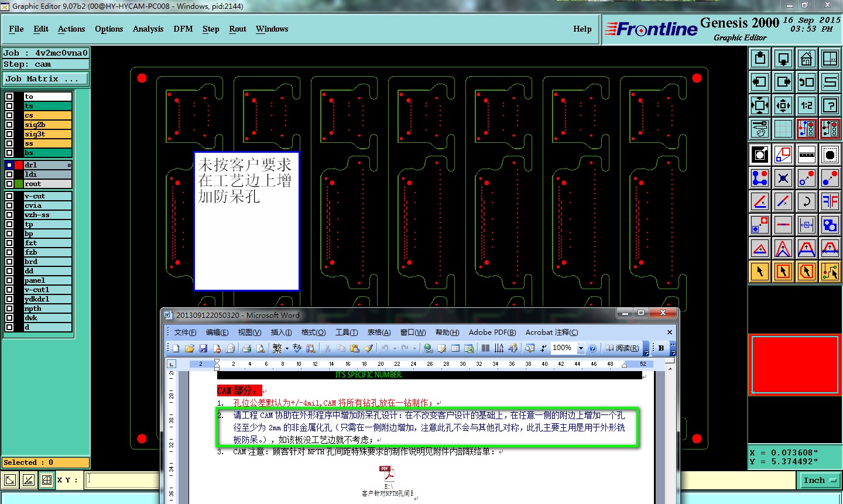Toggle visibility checkbox for layer panel
The width and height of the screenshot is (843, 504).
tap(9, 280)
